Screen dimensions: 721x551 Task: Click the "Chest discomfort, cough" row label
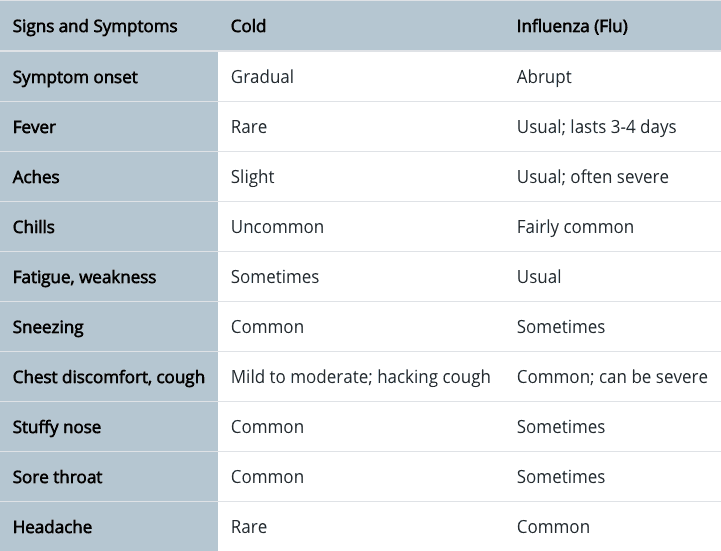tap(108, 377)
